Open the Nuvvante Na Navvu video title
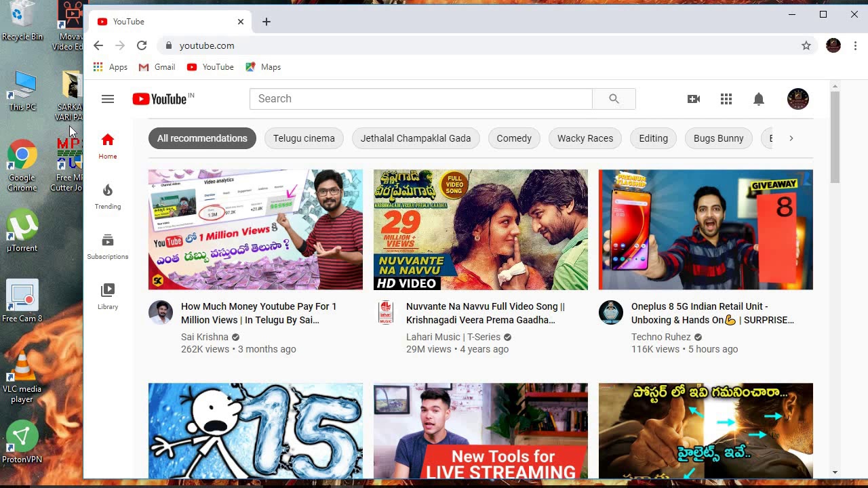This screenshot has height=488, width=868. pyautogui.click(x=486, y=313)
